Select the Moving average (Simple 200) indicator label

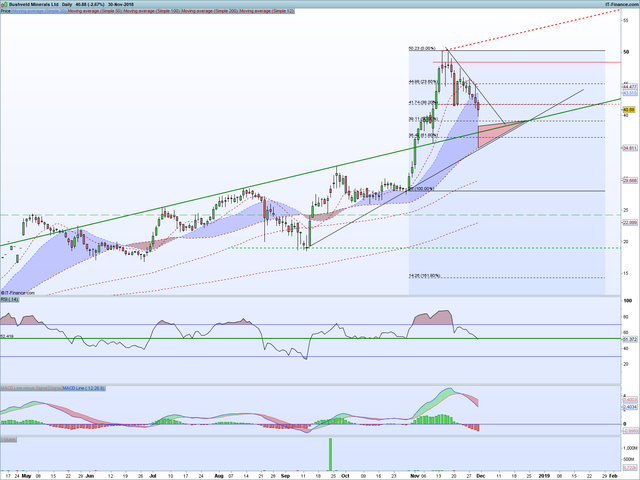tap(210, 11)
